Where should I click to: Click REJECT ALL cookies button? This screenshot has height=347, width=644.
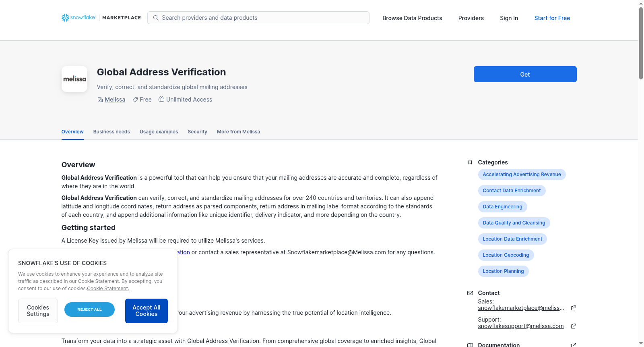click(x=89, y=310)
